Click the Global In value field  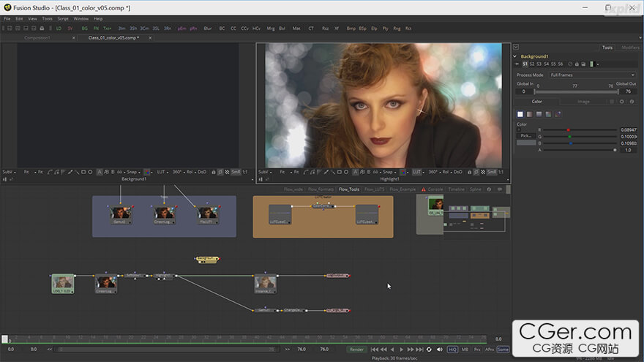[x=524, y=91]
